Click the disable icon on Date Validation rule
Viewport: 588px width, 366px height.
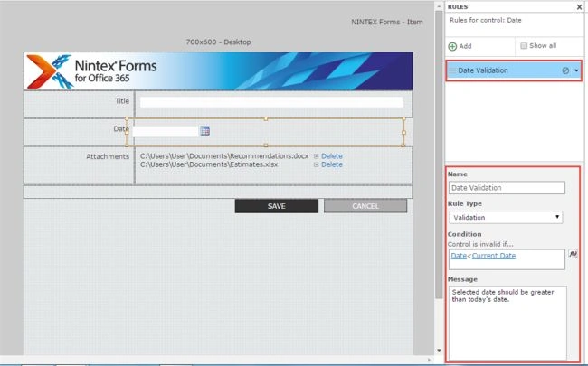tap(565, 70)
